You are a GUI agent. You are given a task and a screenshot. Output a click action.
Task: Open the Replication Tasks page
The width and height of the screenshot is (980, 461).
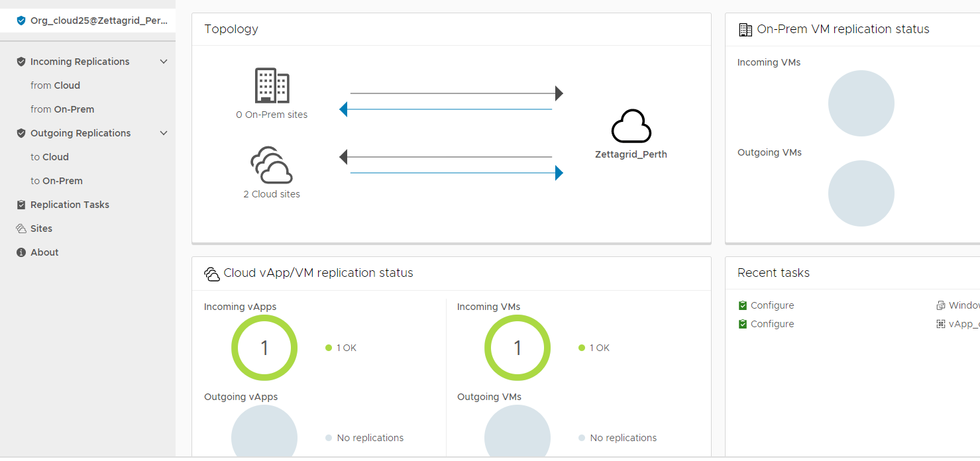click(x=70, y=205)
